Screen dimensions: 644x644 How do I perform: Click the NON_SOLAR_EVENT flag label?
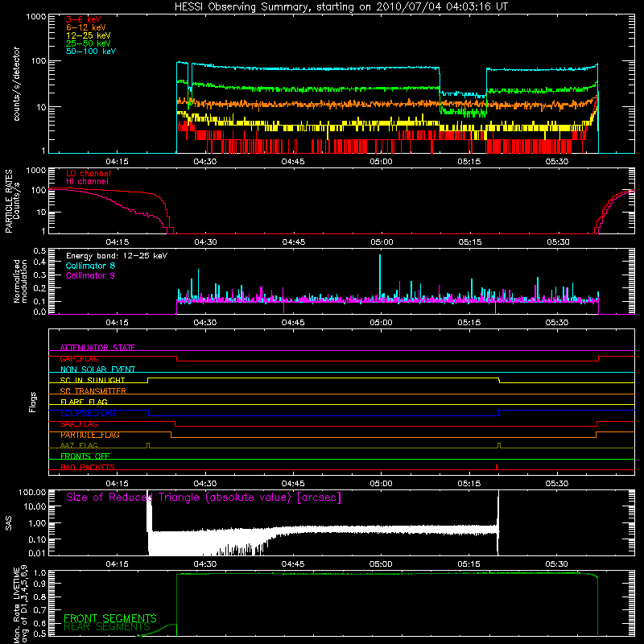(x=97, y=369)
